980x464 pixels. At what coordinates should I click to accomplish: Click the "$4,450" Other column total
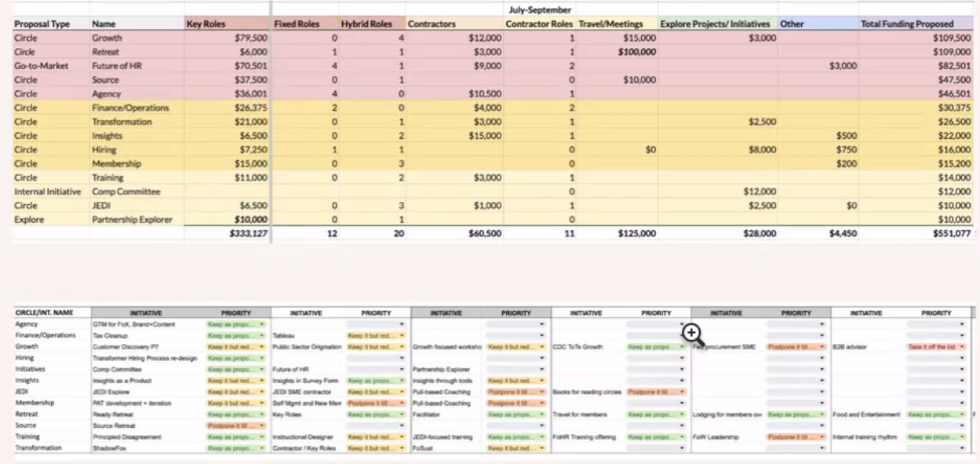tap(843, 233)
